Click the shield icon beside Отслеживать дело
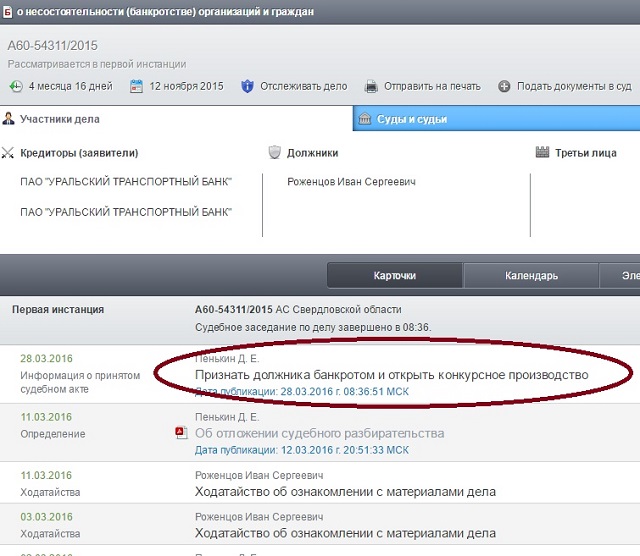640x556 pixels. [x=247, y=87]
